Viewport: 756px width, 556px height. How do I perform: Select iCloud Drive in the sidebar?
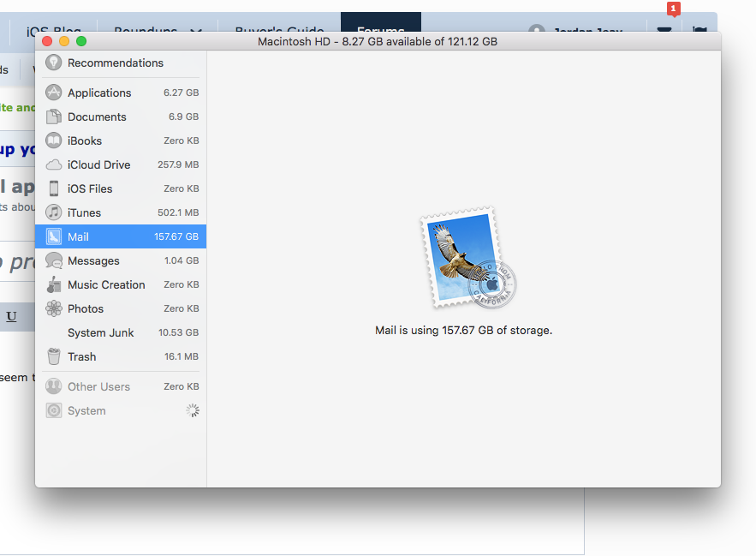coord(121,164)
